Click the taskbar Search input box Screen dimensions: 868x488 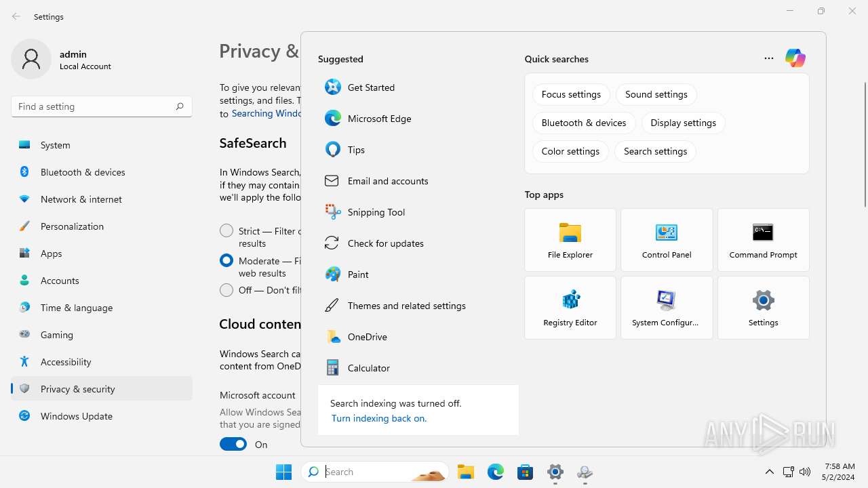(375, 472)
